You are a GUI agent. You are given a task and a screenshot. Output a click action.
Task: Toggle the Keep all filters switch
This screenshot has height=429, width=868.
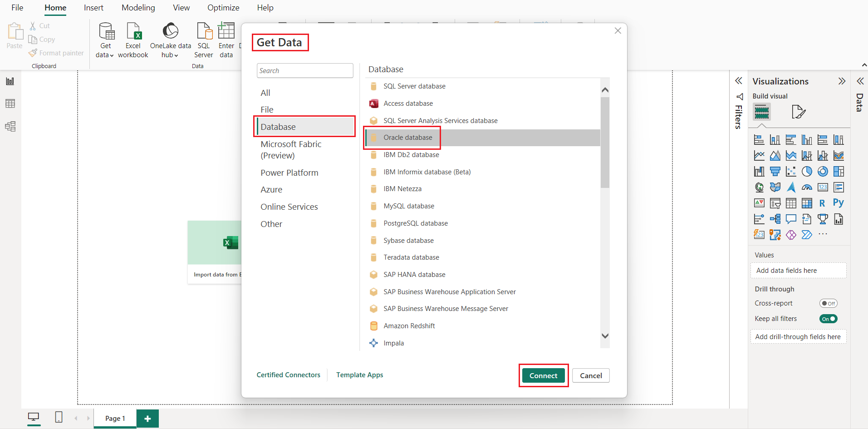(828, 319)
